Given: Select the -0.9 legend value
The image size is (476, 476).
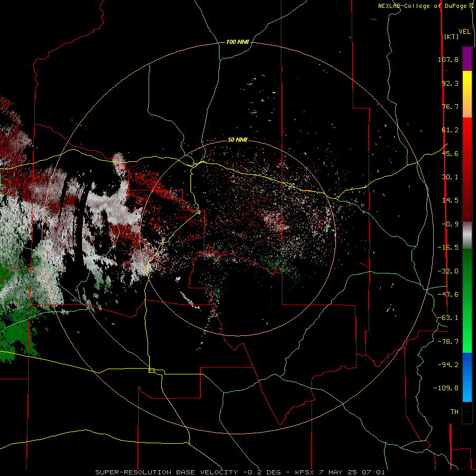Looking at the screenshot, I should 450,224.
